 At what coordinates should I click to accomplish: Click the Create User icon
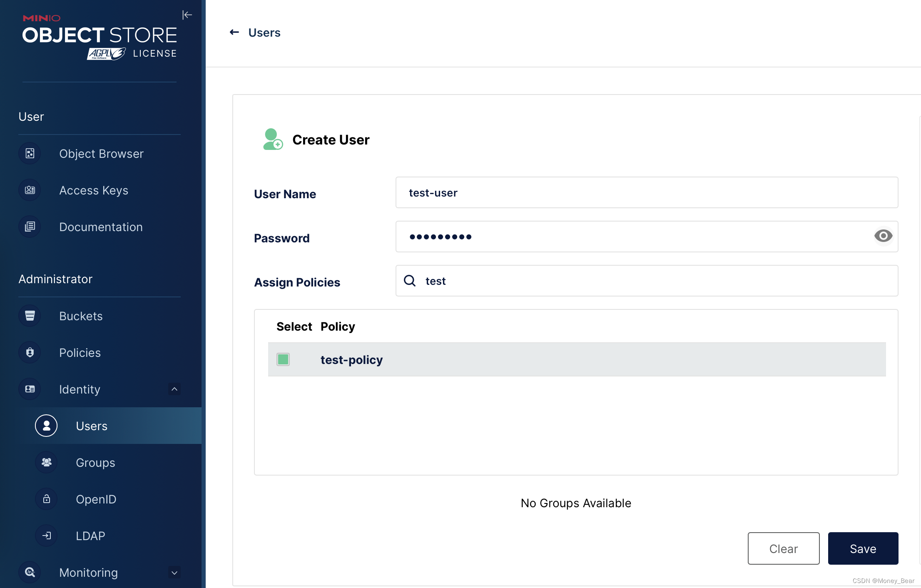tap(272, 139)
